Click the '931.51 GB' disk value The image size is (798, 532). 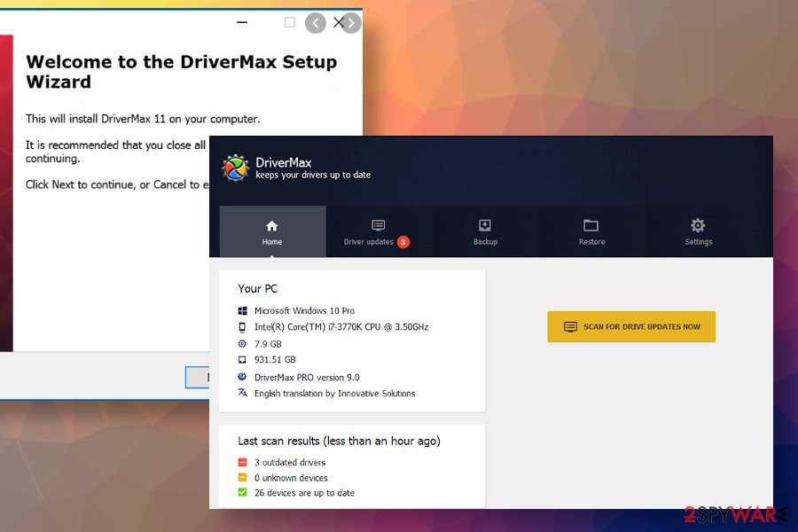(x=275, y=359)
